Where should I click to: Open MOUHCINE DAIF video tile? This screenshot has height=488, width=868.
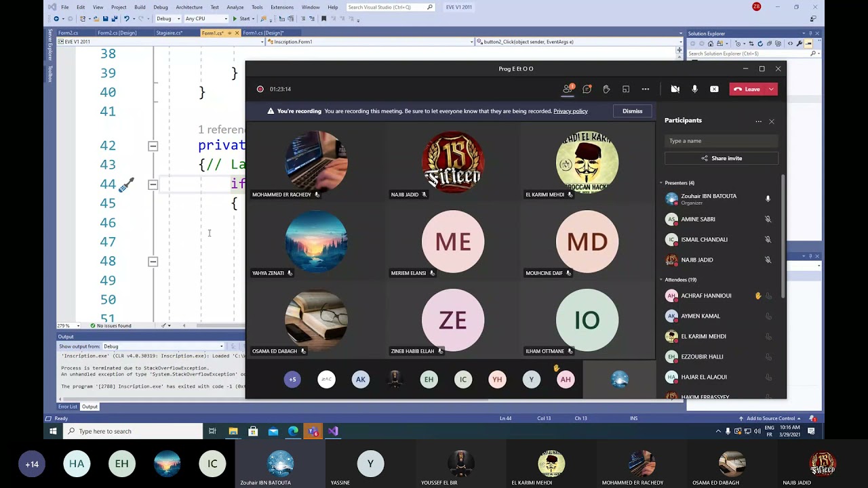coord(587,241)
